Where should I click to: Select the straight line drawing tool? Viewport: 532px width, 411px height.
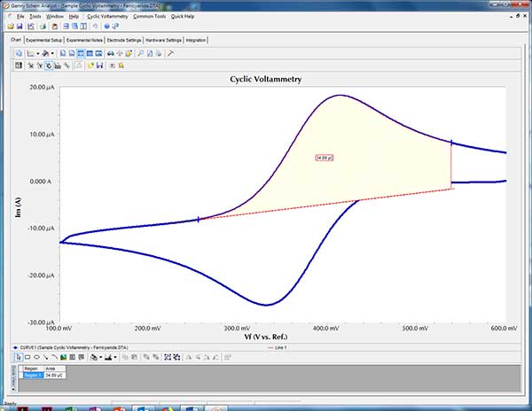(45, 357)
